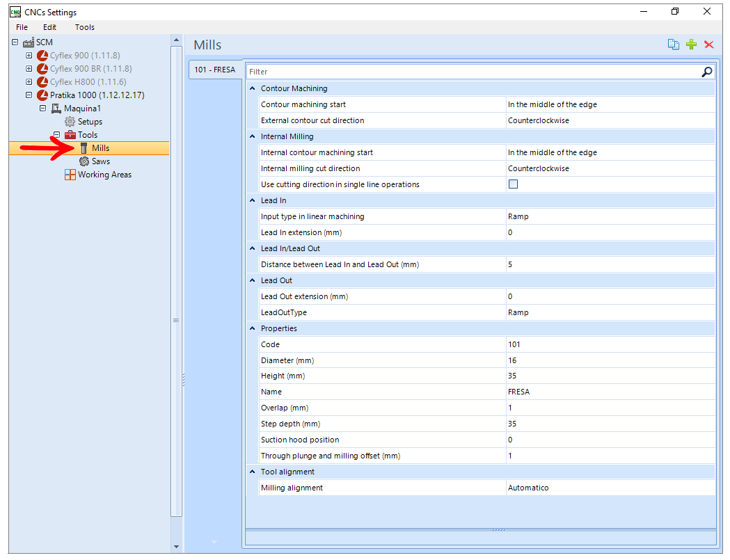Viewport: 730px width, 560px height.
Task: Click the Tools toolbox icon
Action: click(x=70, y=135)
